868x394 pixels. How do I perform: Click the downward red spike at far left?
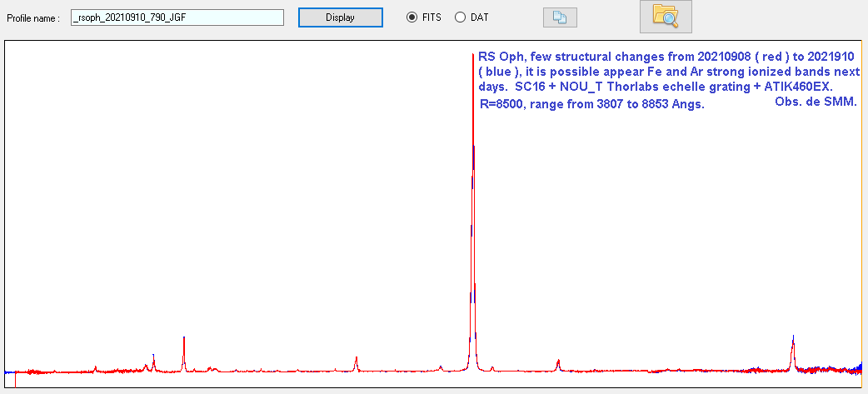pyautogui.click(x=16, y=380)
